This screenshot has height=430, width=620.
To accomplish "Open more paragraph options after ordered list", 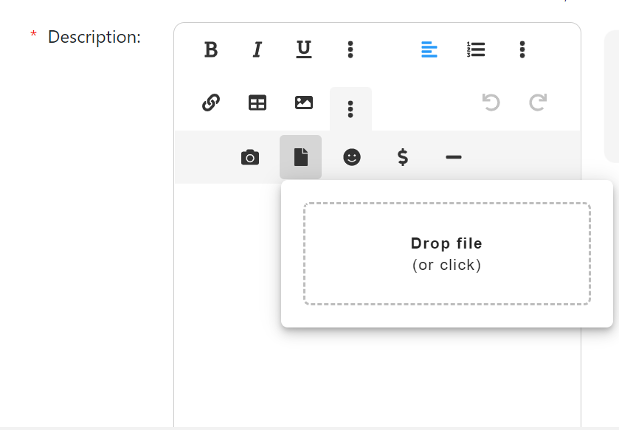I will pos(522,50).
